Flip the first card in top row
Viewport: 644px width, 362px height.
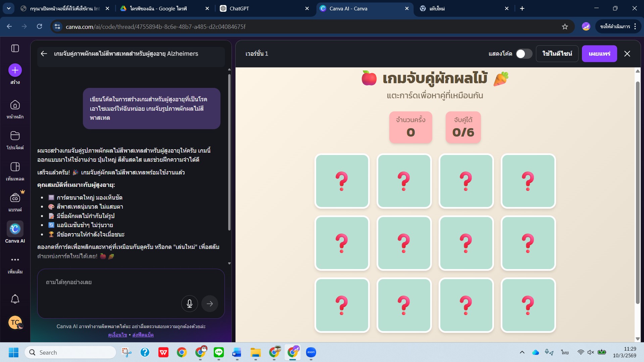[342, 181]
